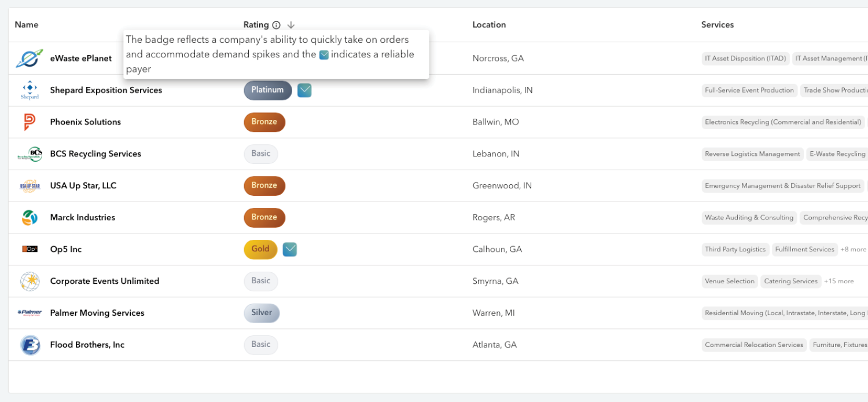Viewport: 868px width, 402px height.
Task: Open Op5 Inc company
Action: tap(66, 250)
